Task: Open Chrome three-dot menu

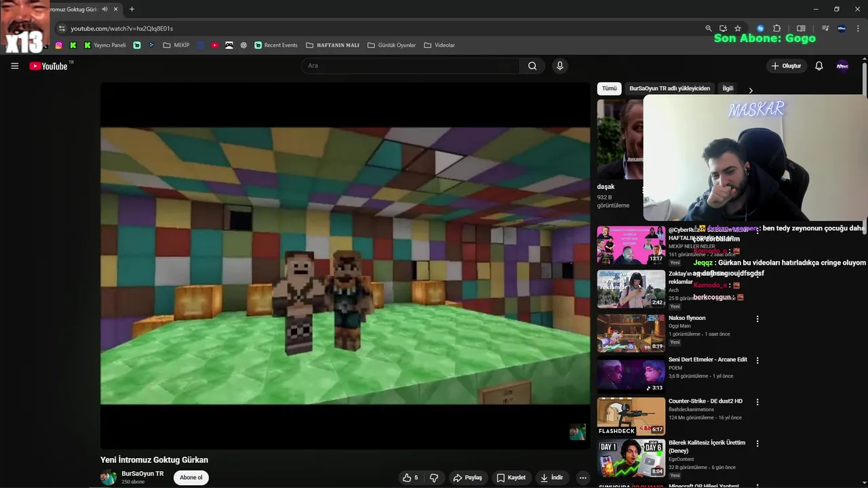Action: pos(859,28)
